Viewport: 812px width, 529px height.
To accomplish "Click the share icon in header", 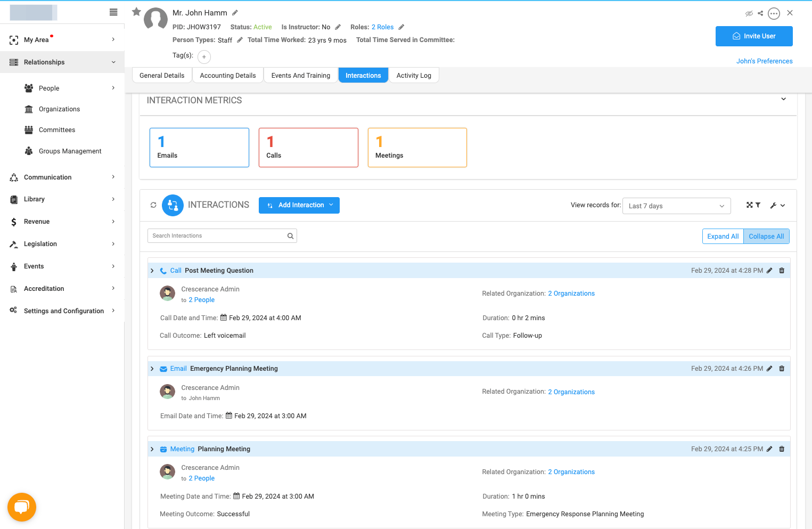I will coord(760,13).
